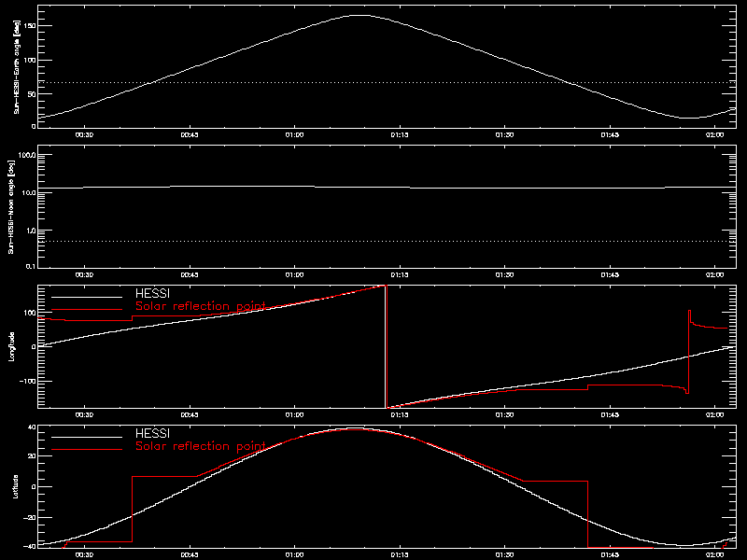This screenshot has width=747, height=560.
Task: Click 00:30 tick under the Longitude plot
Action: [x=84, y=414]
